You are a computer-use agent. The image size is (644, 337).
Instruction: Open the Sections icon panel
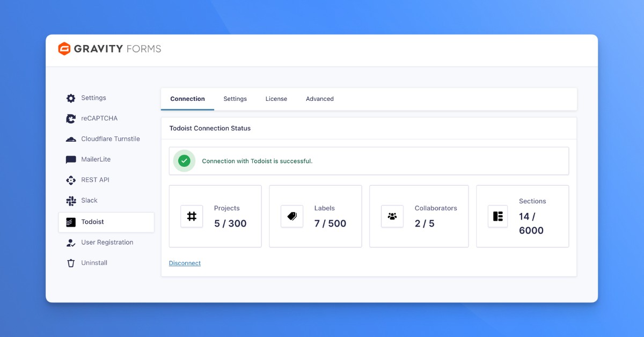(x=497, y=216)
